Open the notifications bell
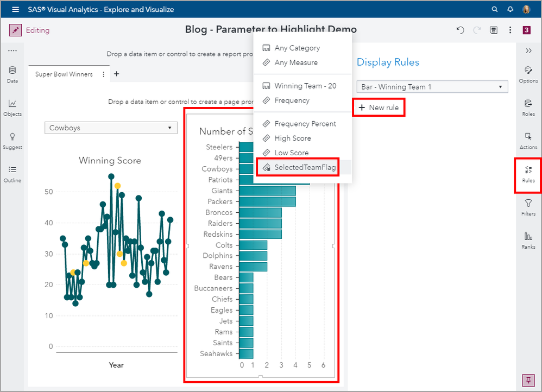The width and height of the screenshot is (542, 392). [510, 9]
